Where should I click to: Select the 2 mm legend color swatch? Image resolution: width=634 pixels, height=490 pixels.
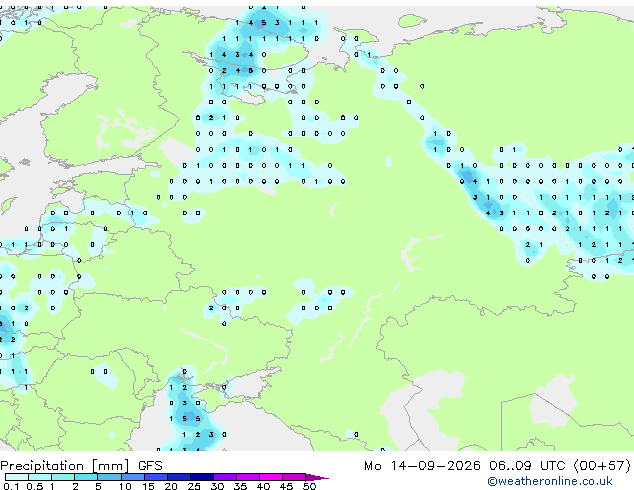pyautogui.click(x=86, y=477)
